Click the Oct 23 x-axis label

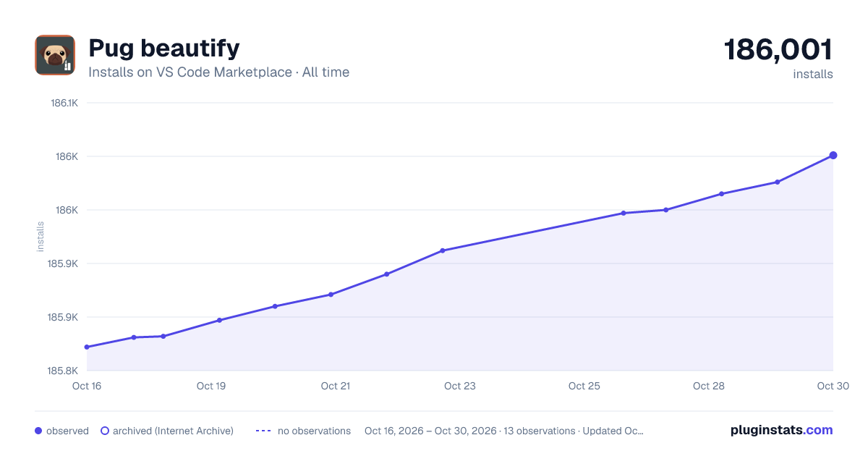click(460, 386)
